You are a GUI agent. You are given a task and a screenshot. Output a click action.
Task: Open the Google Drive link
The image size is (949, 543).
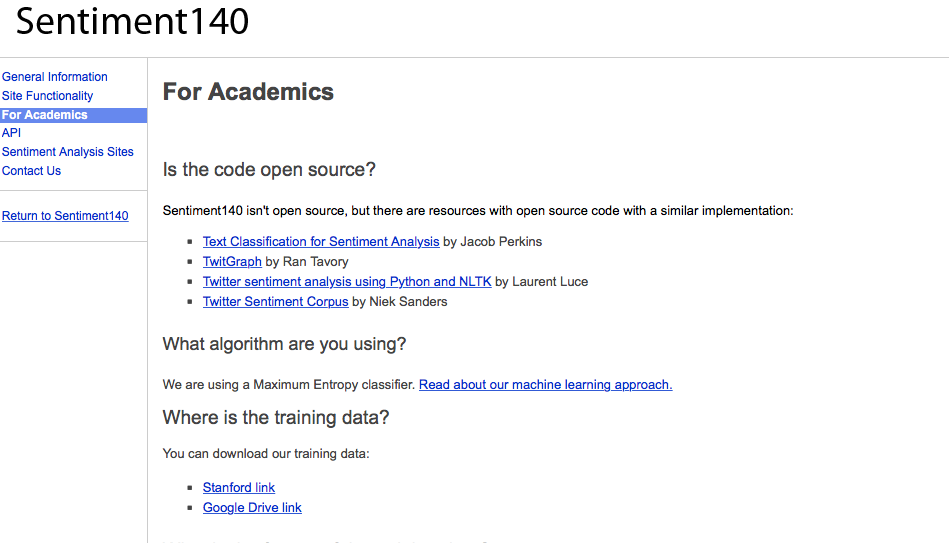click(252, 508)
